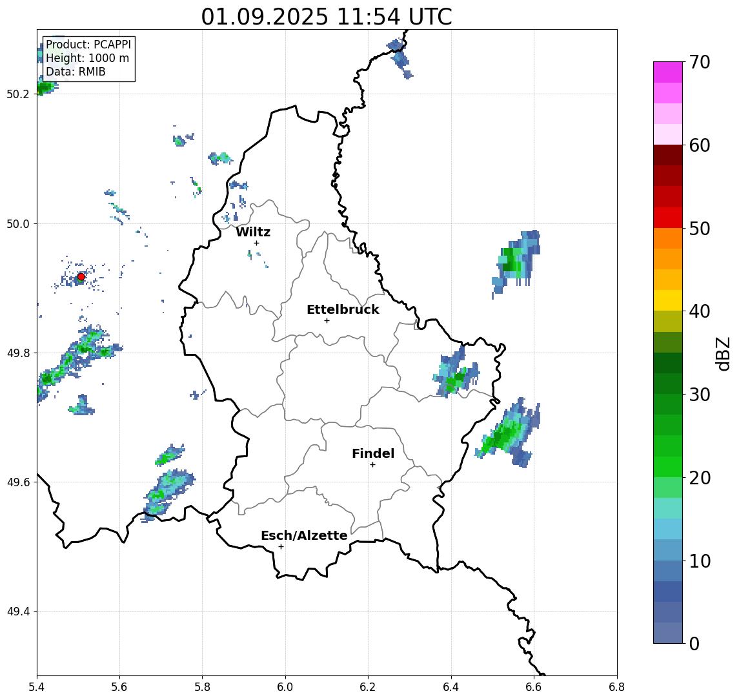The height and width of the screenshot is (700, 739).
Task: Click the longitude label 6.2
Action: tap(368, 687)
